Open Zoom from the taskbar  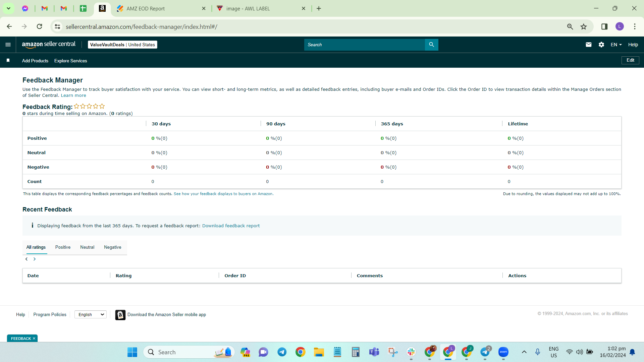503,352
